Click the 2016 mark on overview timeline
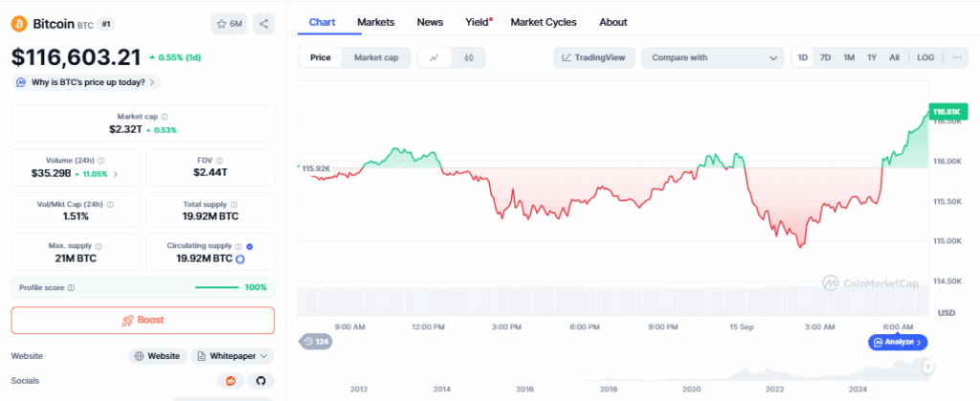Viewport: 980px width, 401px height. [525, 390]
